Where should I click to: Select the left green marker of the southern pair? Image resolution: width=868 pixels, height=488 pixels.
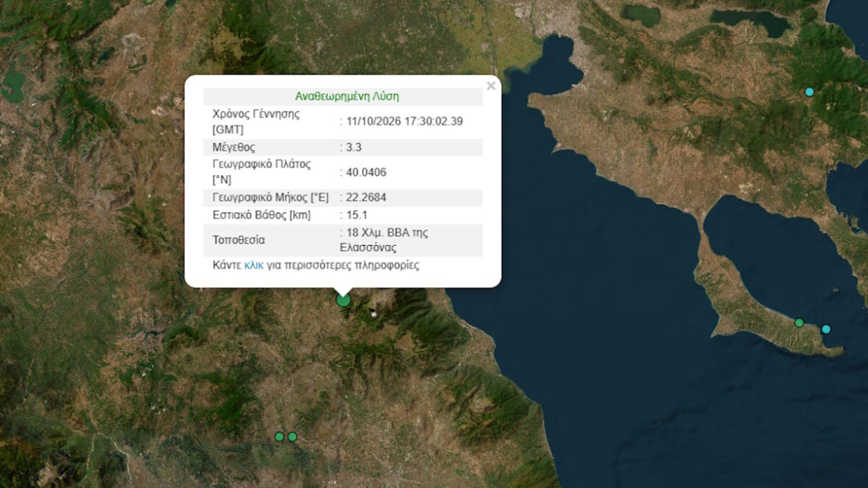pyautogui.click(x=279, y=437)
